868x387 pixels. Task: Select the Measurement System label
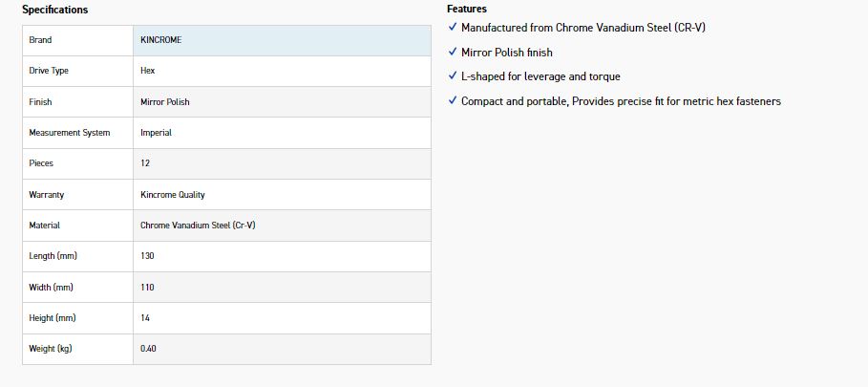[x=69, y=133]
